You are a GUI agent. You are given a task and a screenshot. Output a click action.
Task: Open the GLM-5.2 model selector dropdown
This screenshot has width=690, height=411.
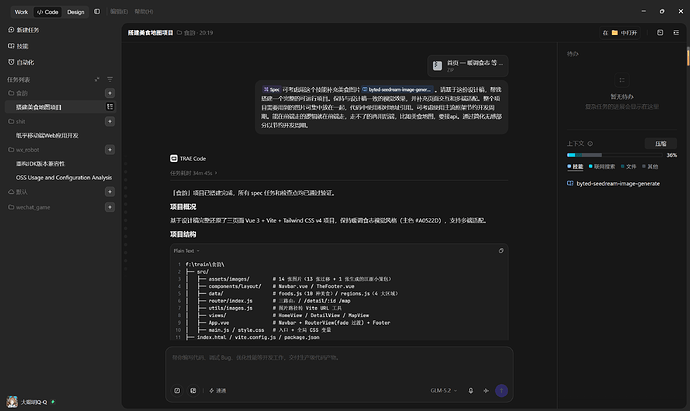click(x=444, y=390)
